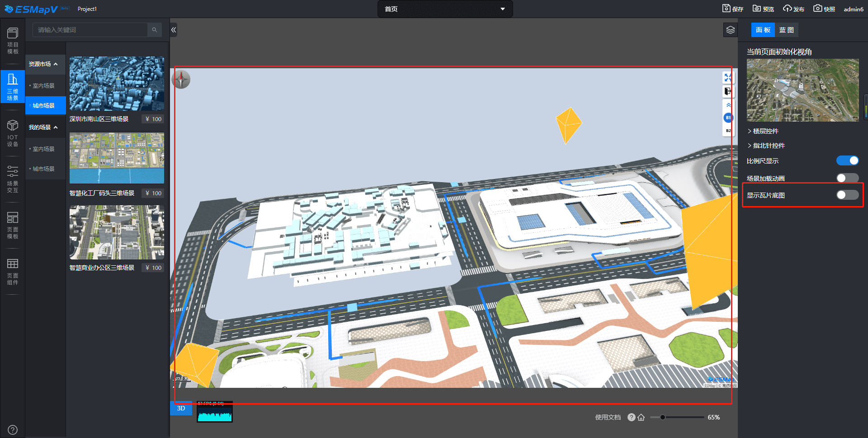This screenshot has height=438, width=868.
Task: Expand the 指北针控件 section
Action: [769, 146]
